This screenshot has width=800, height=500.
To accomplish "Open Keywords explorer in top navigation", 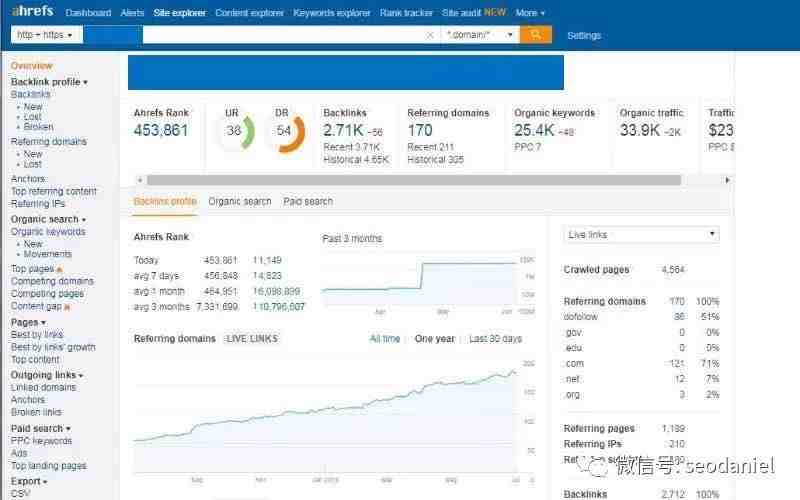I will click(x=332, y=13).
